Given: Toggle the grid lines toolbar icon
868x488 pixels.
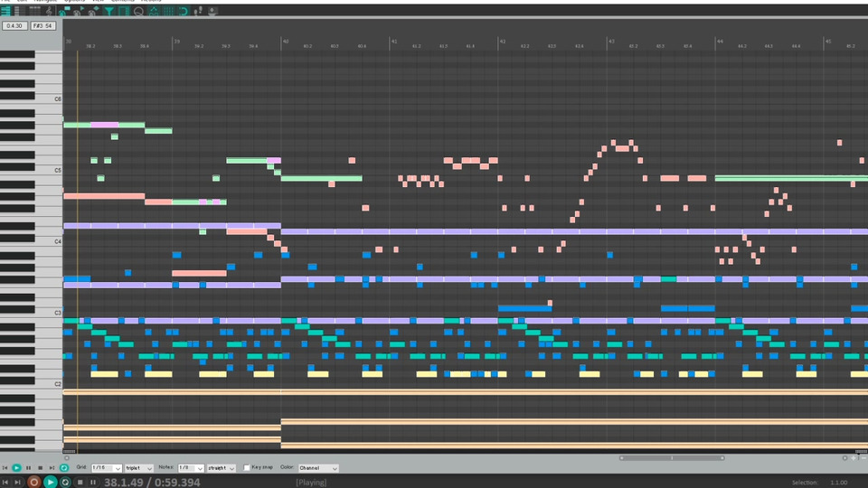Looking at the screenshot, I should pos(168,11).
